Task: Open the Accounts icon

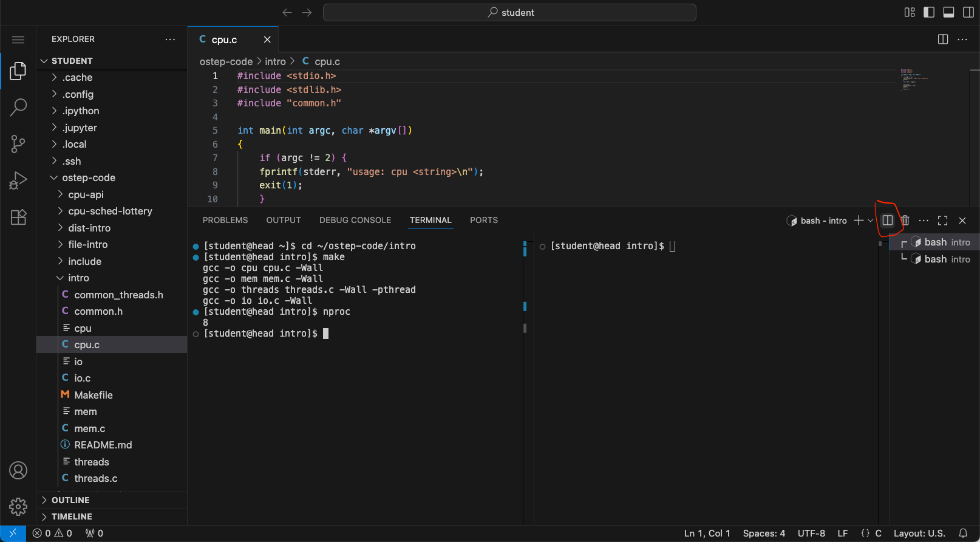Action: (18, 470)
